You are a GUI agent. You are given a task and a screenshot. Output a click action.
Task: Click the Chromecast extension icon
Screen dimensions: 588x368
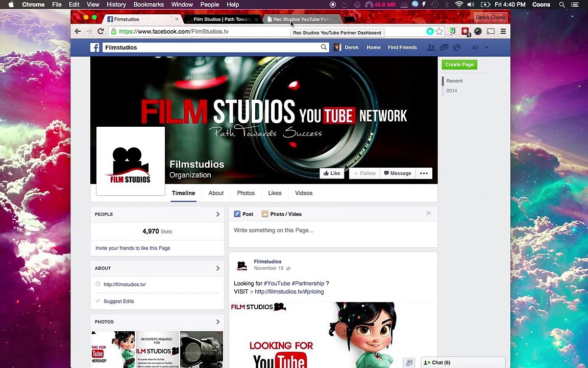491,32
